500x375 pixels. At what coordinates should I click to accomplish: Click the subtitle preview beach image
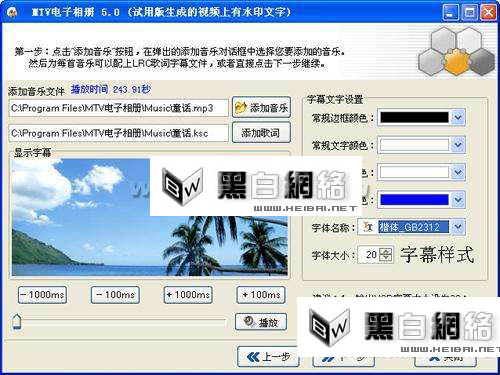click(150, 217)
